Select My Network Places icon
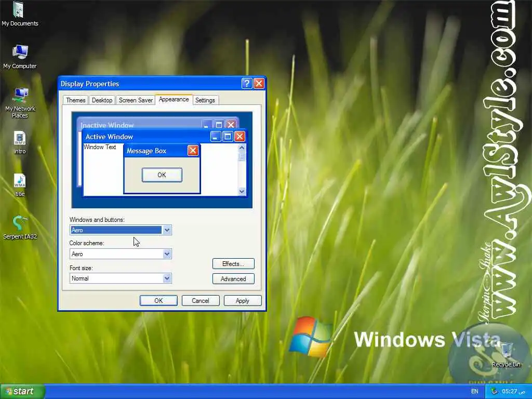This screenshot has width=532, height=399. click(20, 103)
